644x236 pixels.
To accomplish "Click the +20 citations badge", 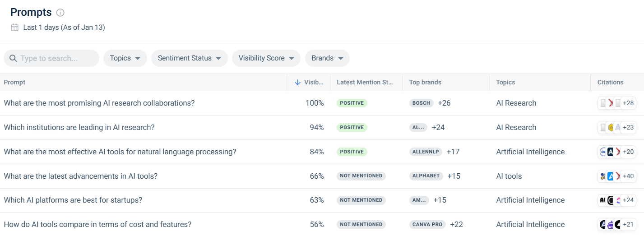I will point(628,152).
